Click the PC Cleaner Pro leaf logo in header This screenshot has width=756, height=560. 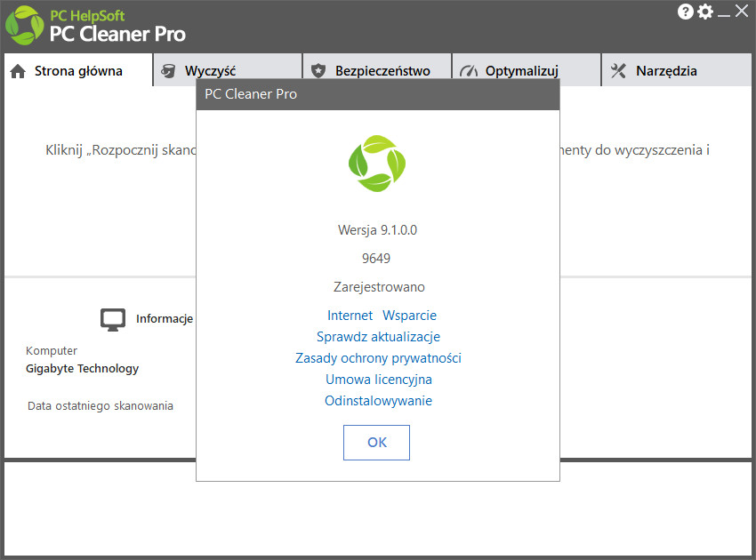(24, 26)
